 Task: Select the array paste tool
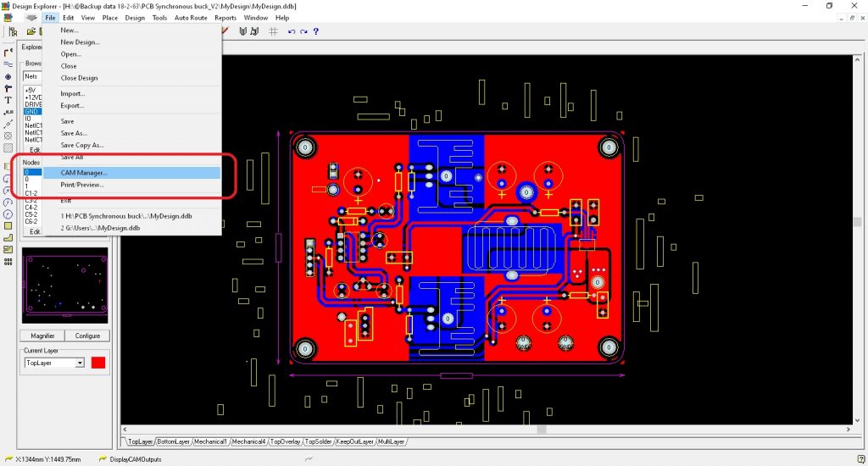tap(8, 262)
